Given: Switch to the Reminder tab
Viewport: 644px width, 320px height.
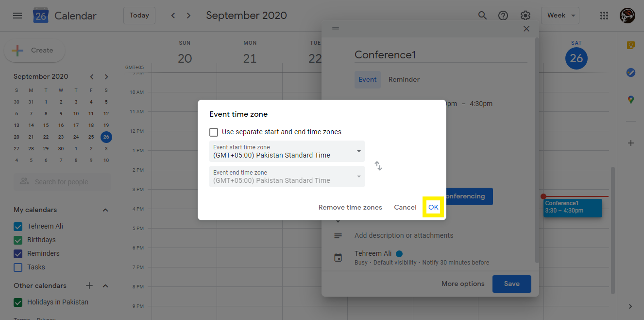Looking at the screenshot, I should tap(404, 79).
